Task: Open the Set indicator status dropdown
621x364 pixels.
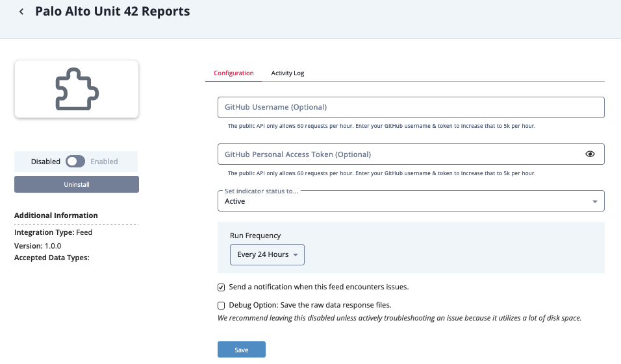Action: tap(411, 201)
